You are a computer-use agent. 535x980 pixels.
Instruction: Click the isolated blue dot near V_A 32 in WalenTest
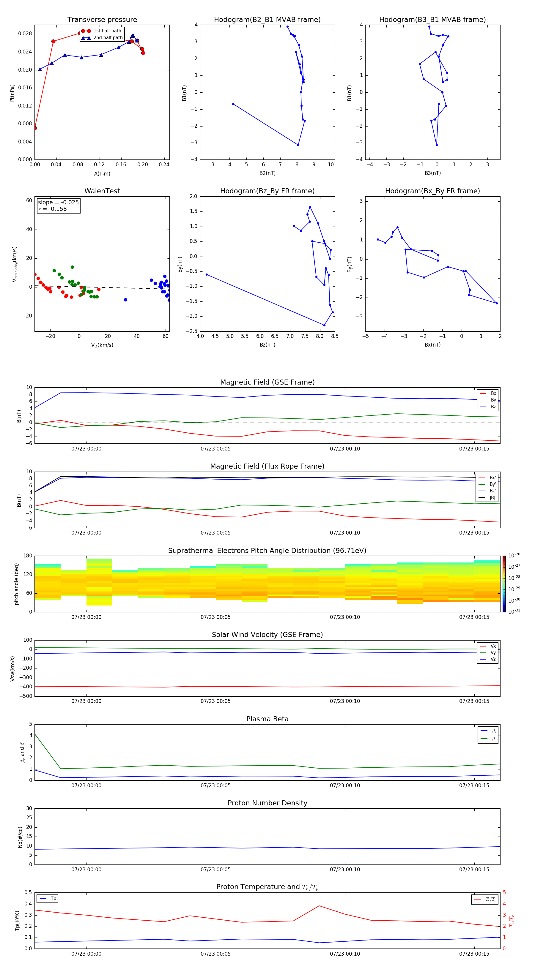(x=126, y=300)
